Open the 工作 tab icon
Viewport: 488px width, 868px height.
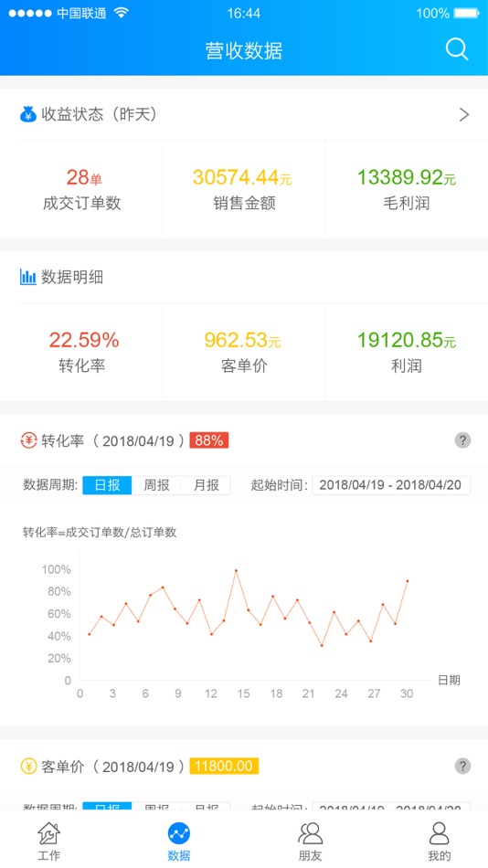pyautogui.click(x=48, y=833)
